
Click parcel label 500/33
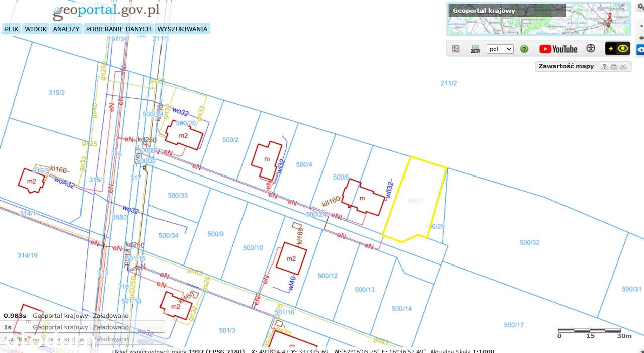pos(178,196)
